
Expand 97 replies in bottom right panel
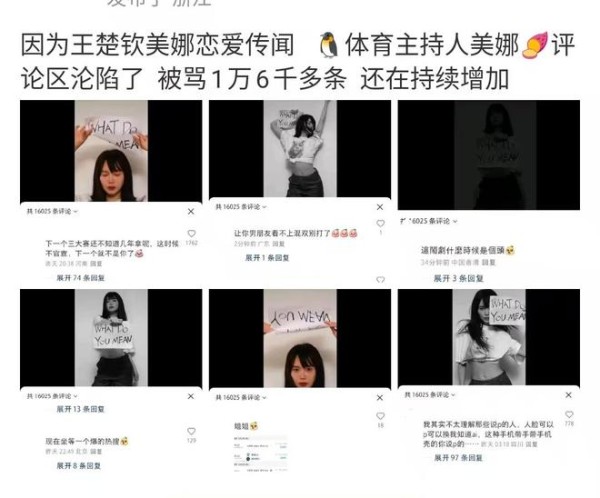point(458,458)
